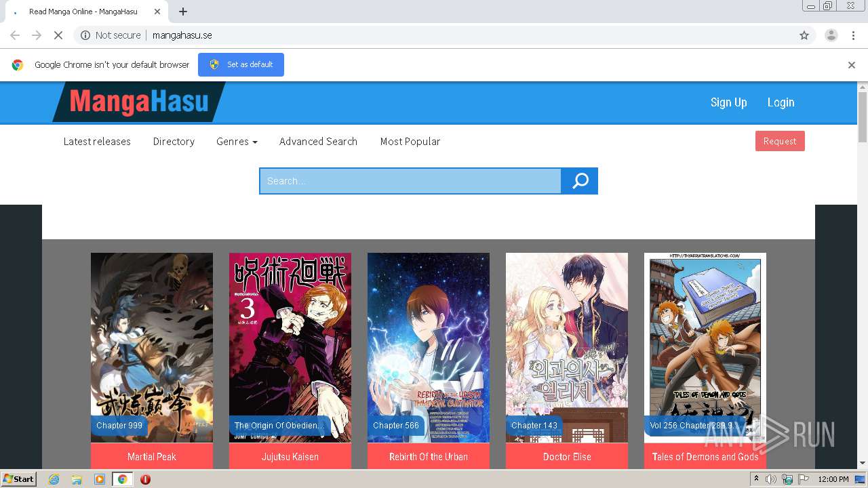This screenshot has height=488, width=868.
Task: Click the Doctor Elise title link
Action: pos(567,457)
